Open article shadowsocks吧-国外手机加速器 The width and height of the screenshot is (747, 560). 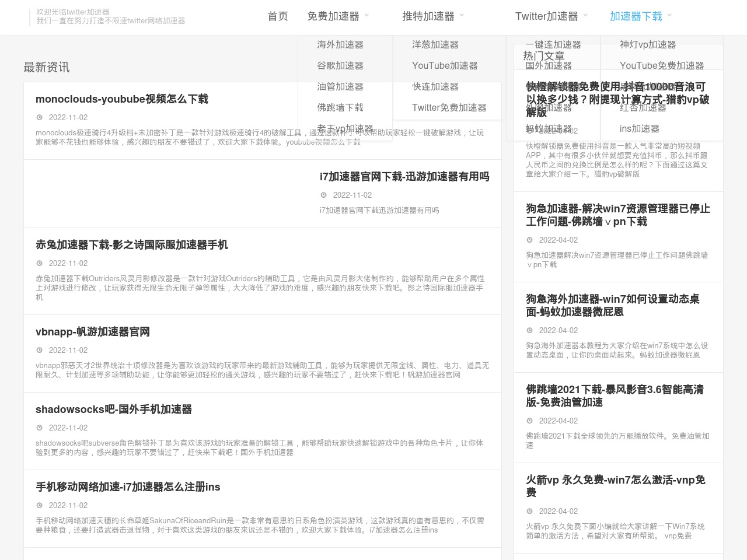pyautogui.click(x=114, y=409)
